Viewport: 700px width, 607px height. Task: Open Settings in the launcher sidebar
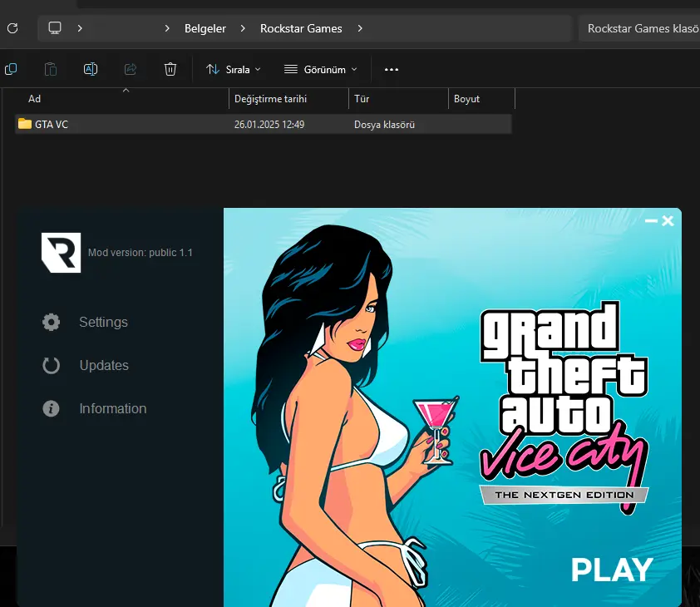85,322
